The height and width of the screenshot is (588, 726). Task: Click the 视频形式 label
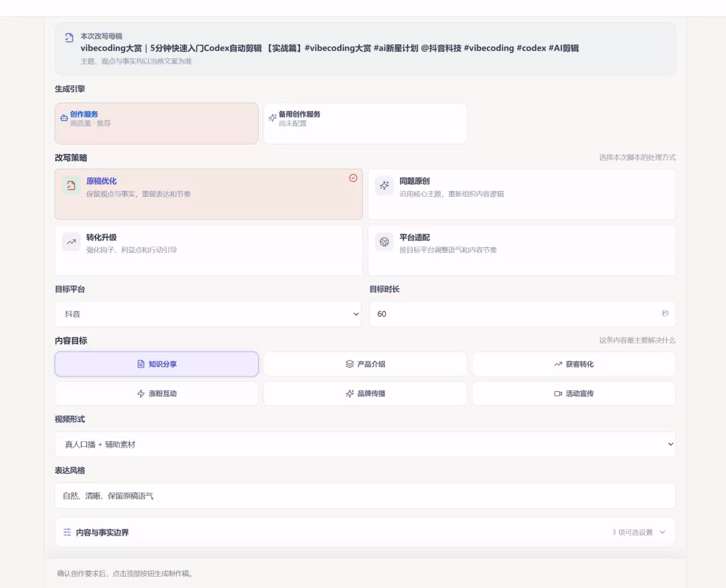coord(70,419)
